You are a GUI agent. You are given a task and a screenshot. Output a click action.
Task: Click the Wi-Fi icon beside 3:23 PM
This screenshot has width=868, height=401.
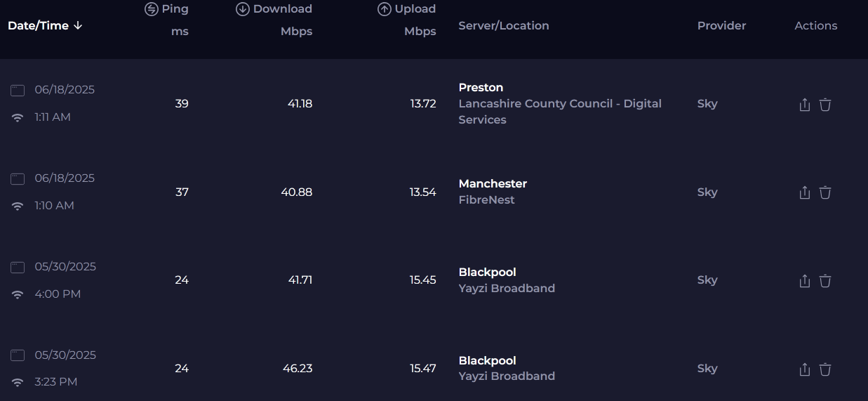tap(18, 383)
